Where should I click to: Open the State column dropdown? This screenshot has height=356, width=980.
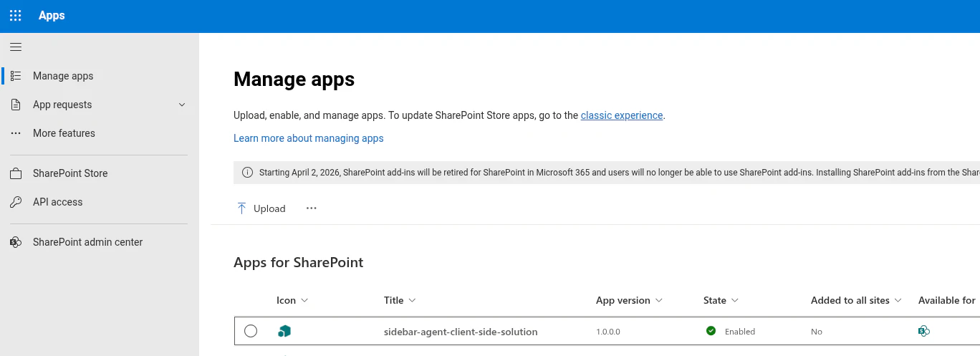click(735, 301)
